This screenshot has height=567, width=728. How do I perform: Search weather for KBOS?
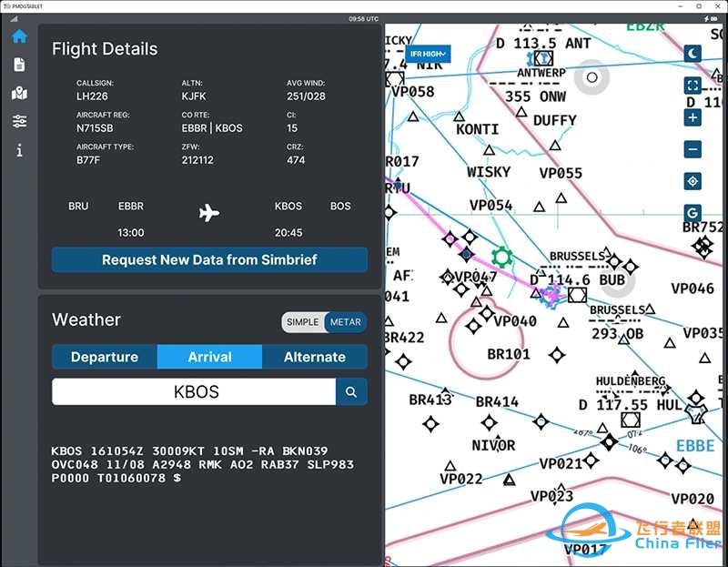pos(351,392)
